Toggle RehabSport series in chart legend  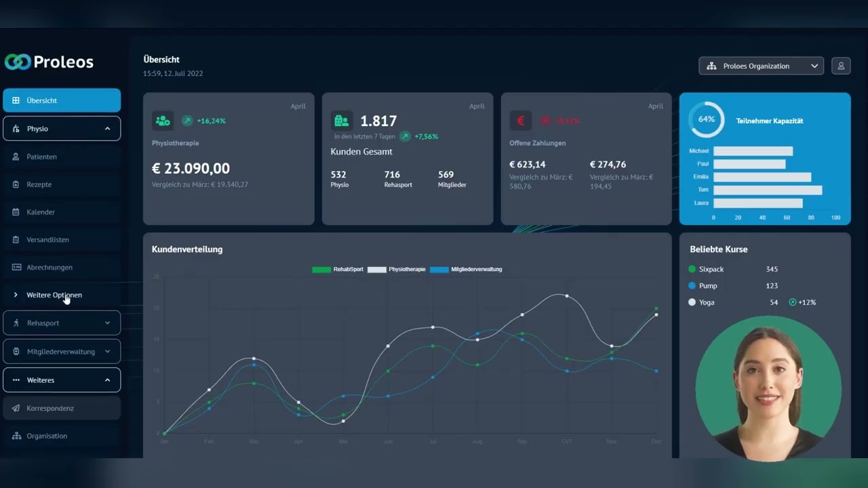[x=338, y=269]
